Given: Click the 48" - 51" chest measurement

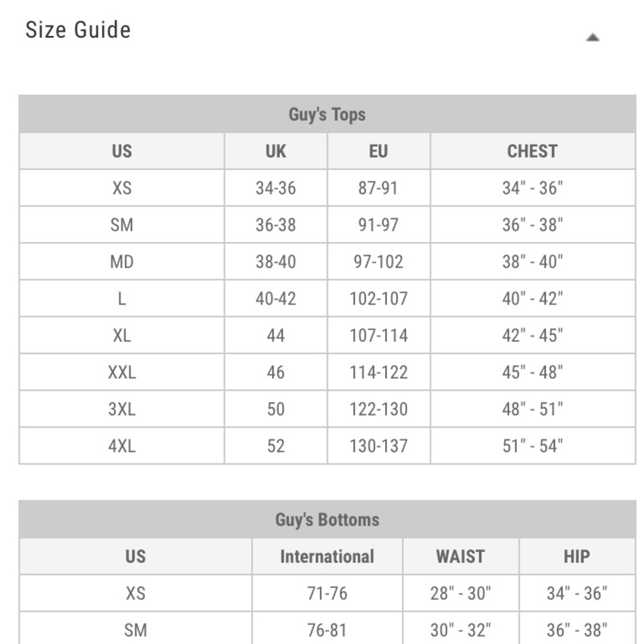Looking at the screenshot, I should coord(533,409).
